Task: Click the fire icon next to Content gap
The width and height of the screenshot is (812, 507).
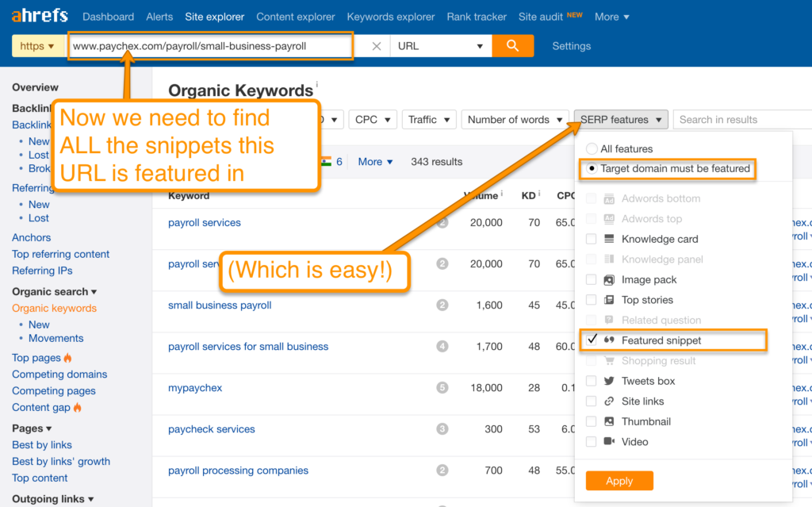Action: point(77,408)
